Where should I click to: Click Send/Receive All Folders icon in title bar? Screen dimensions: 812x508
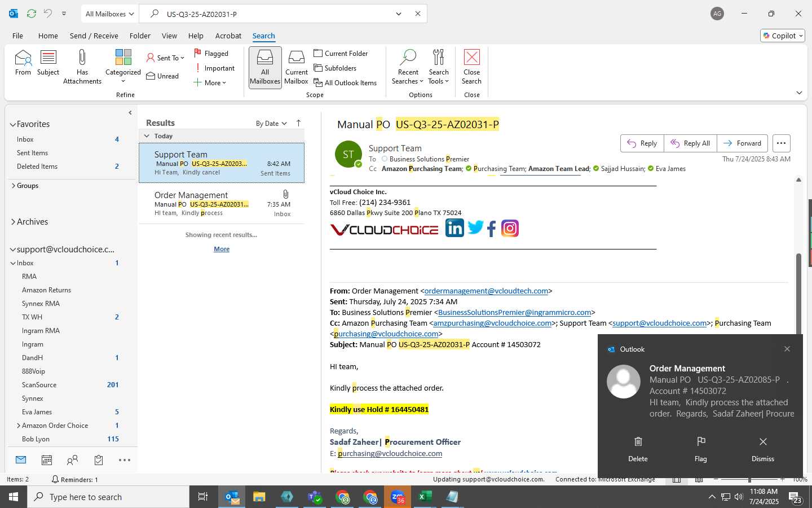click(32, 14)
